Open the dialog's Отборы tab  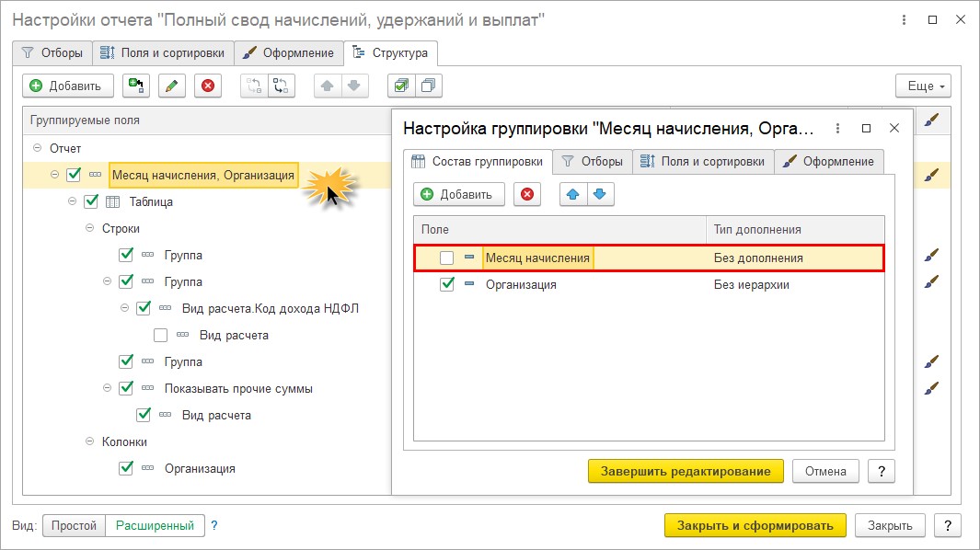(x=593, y=161)
